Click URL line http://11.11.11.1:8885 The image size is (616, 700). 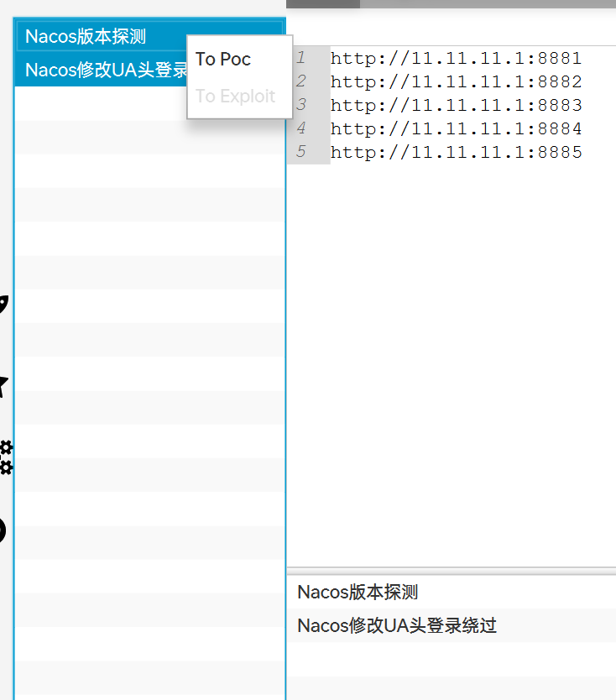(456, 152)
